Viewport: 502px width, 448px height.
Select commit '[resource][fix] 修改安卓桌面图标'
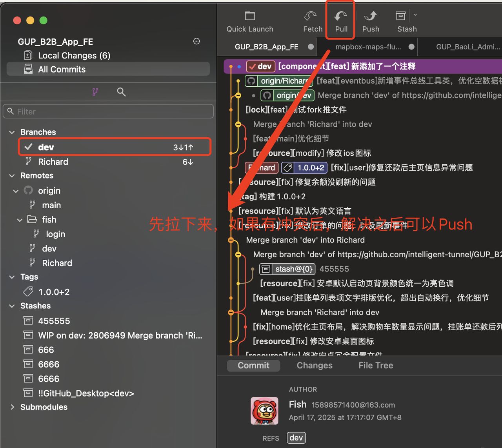(x=313, y=341)
